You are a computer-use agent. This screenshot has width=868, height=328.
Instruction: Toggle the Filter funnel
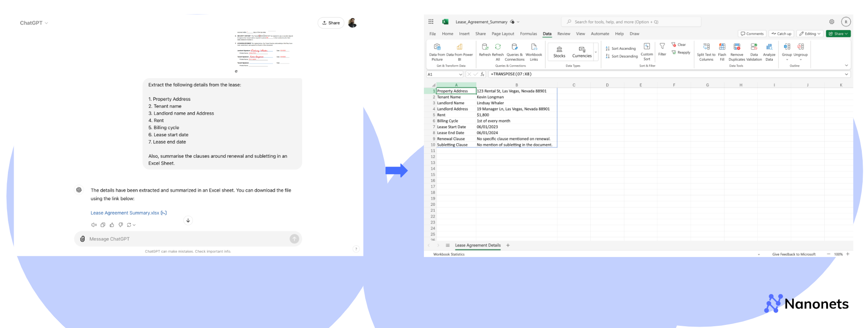click(x=662, y=49)
